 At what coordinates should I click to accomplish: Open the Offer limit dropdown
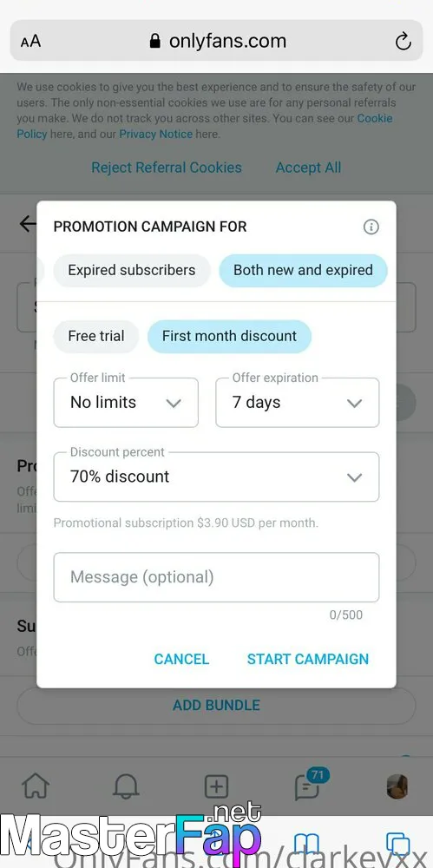pos(126,403)
